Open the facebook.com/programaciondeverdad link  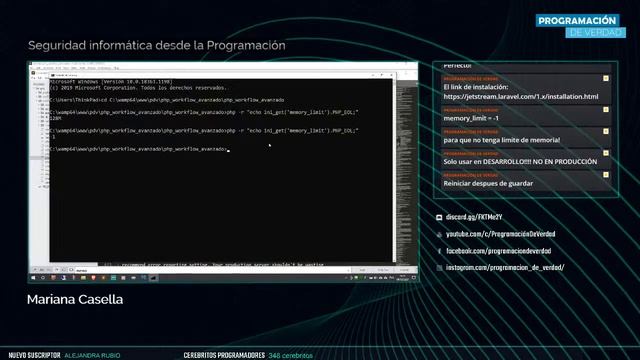click(498, 251)
